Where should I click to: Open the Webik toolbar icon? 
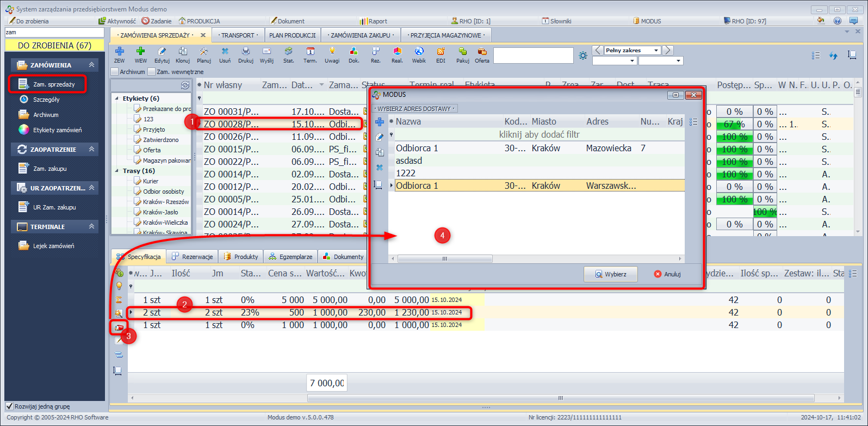(419, 52)
